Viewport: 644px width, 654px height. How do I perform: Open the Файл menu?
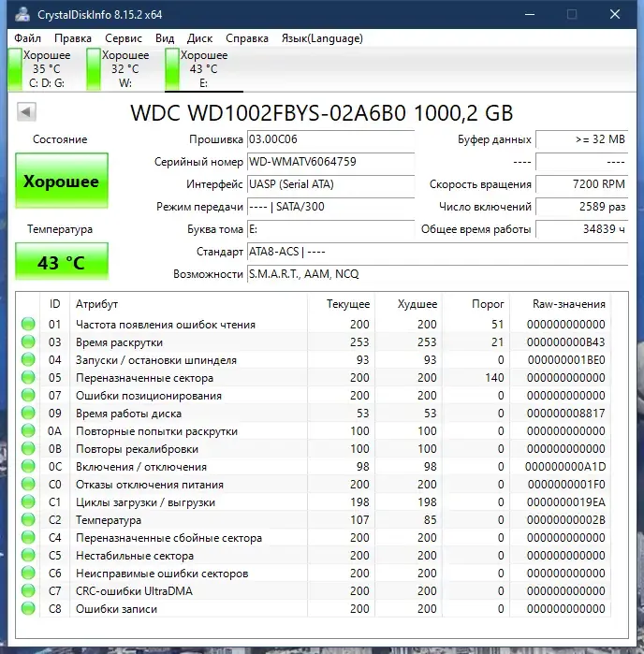(27, 38)
